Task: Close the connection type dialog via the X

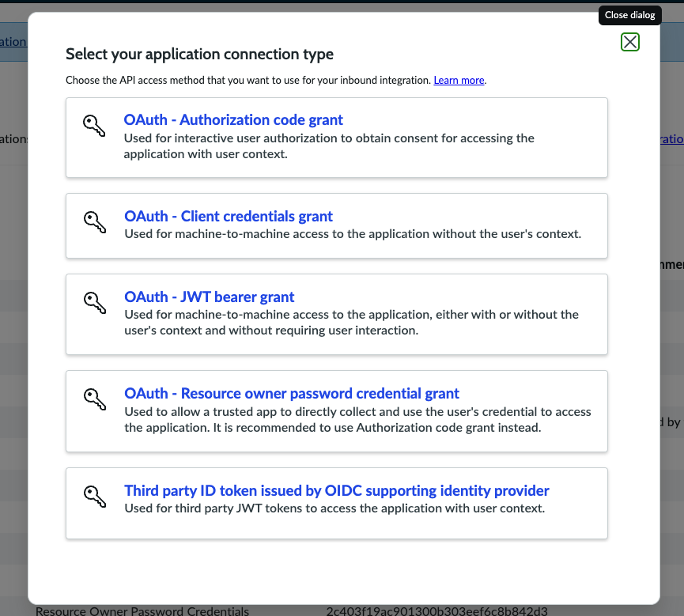Action: (x=630, y=42)
